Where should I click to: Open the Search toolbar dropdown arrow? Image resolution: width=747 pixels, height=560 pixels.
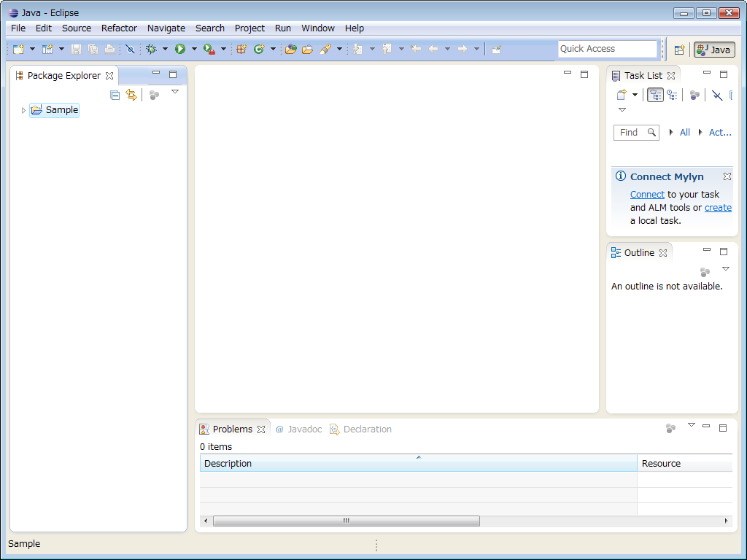pos(340,49)
